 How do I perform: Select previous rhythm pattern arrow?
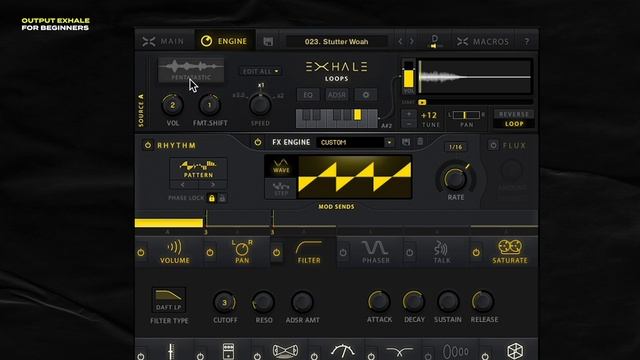click(x=183, y=185)
